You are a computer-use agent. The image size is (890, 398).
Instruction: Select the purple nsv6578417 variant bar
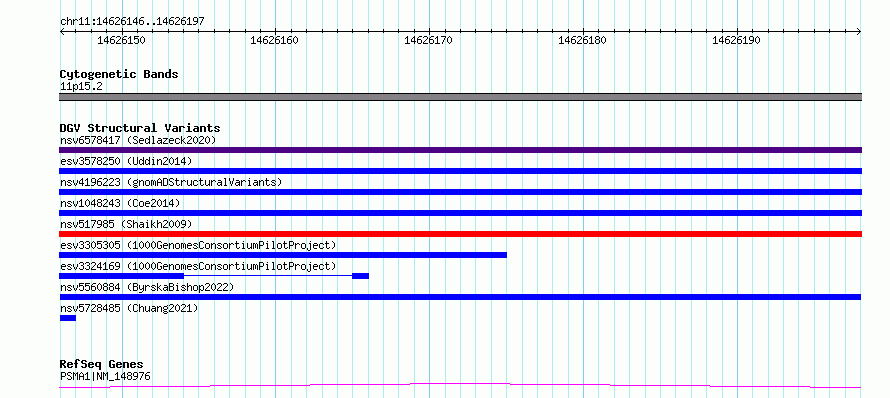point(460,150)
